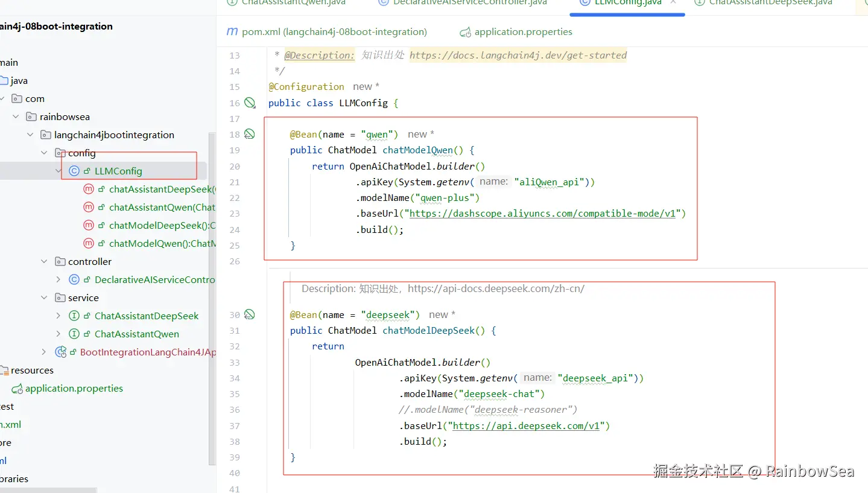Screen dimensions: 868x493
Task: Select the DeclarativeAIServiceController class in tree
Action: (x=154, y=279)
